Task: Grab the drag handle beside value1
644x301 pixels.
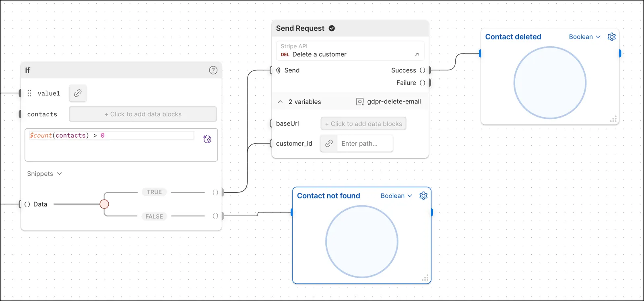Action: tap(29, 93)
